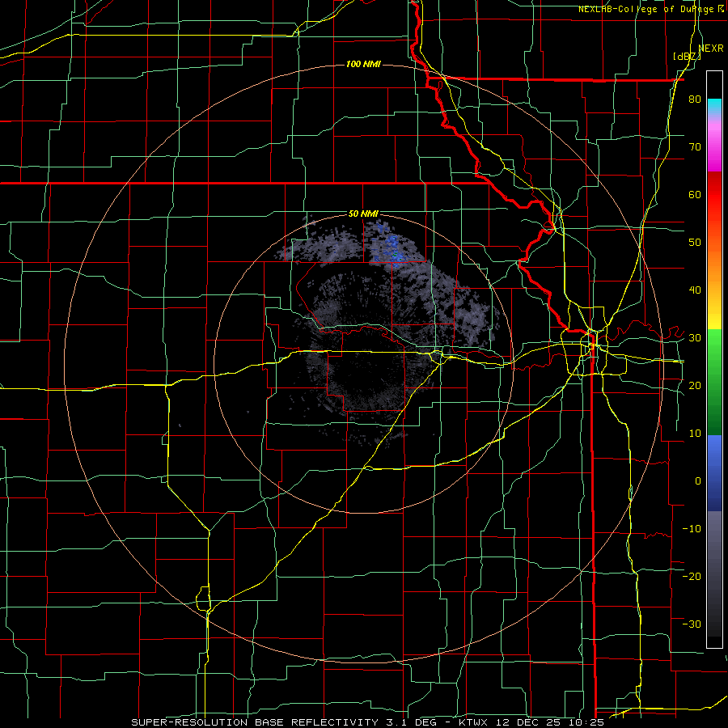This screenshot has height=728, width=728.
Task: Click the 10 value on the dBZ scale
Action: 695,434
